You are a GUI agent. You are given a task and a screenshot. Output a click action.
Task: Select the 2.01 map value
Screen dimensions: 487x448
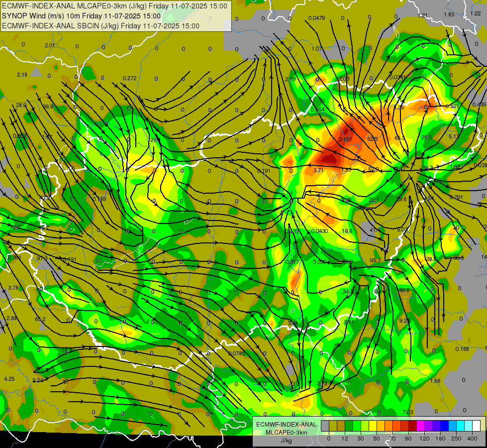pos(50,45)
